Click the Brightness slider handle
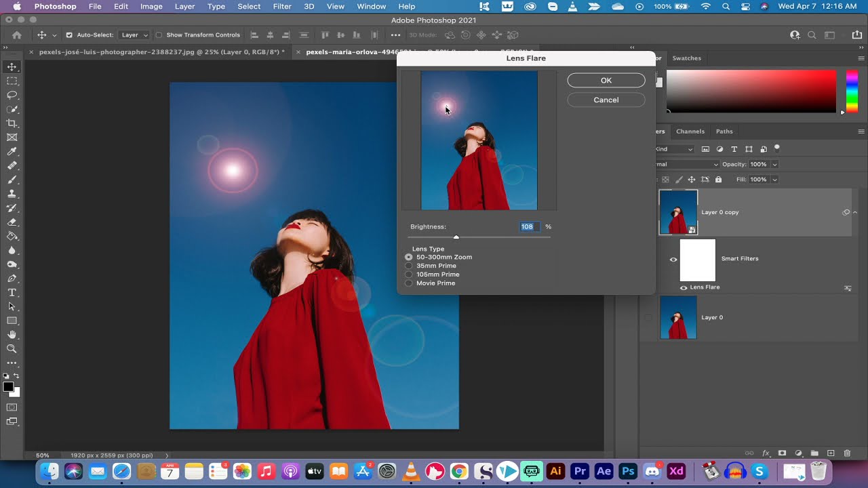Image resolution: width=868 pixels, height=488 pixels. click(456, 237)
